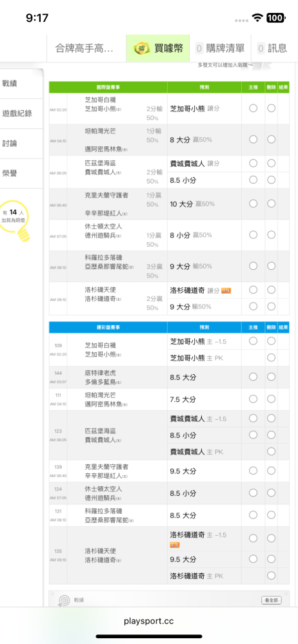Image resolution: width=298 pixels, height=644 pixels.
Task: Select 刪除 for 芝加哥小熊 讓分
Action: coord(272,108)
